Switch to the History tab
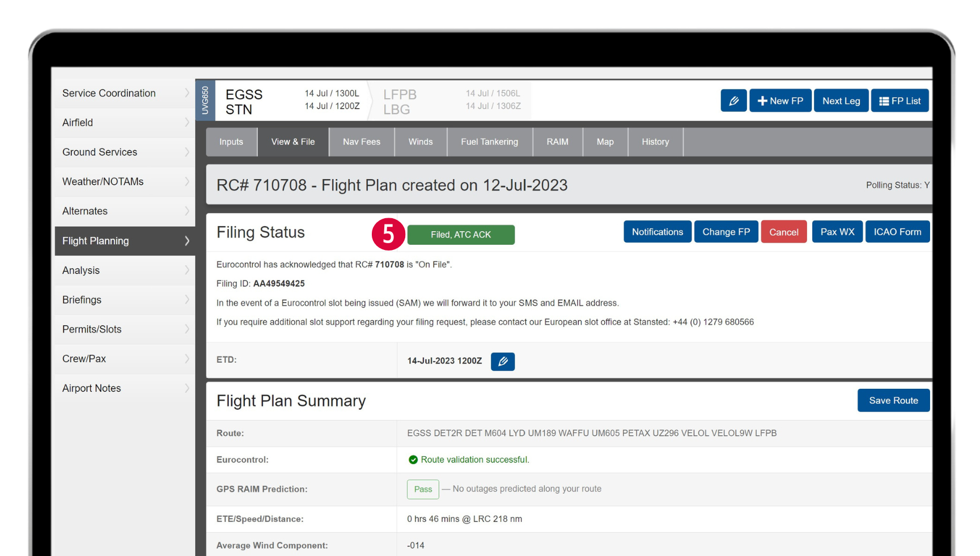Screen dimensions: 980x556 click(655, 142)
